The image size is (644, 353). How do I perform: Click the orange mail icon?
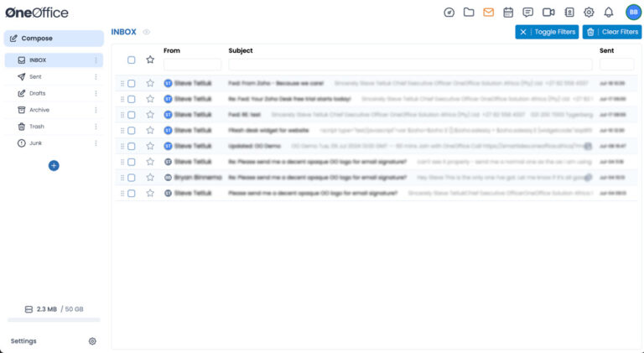[488, 13]
